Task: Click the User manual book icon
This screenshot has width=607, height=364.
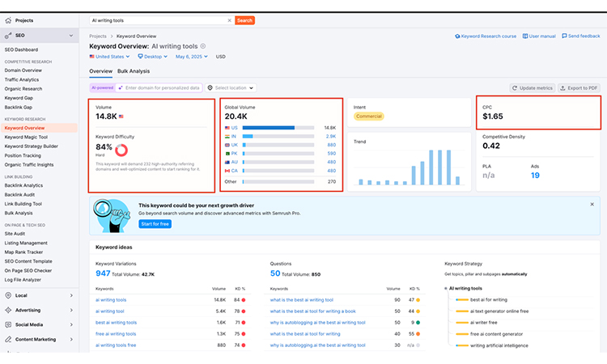Action: pos(525,36)
